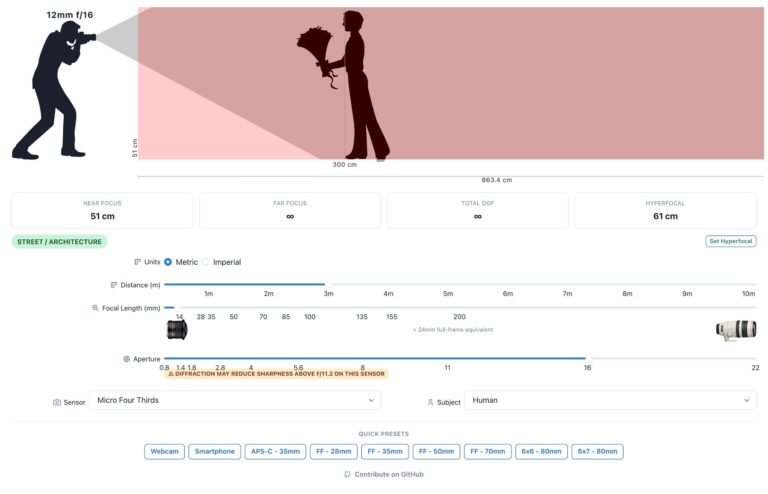
Task: Apply the Webcam quick preset
Action: [x=165, y=451]
